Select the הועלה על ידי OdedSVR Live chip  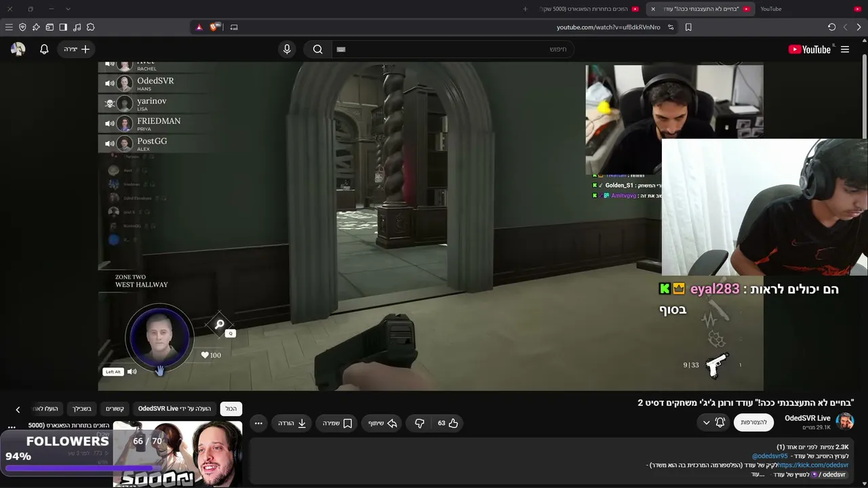click(174, 409)
